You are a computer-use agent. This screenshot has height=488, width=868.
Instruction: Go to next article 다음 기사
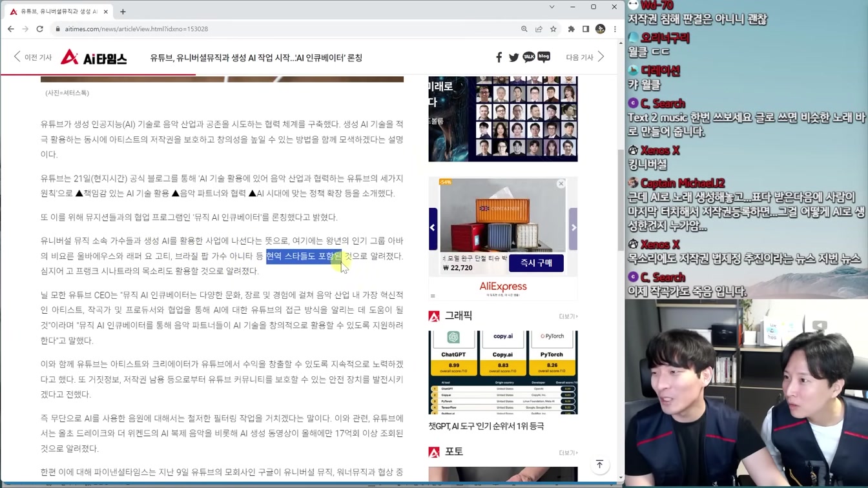click(585, 57)
